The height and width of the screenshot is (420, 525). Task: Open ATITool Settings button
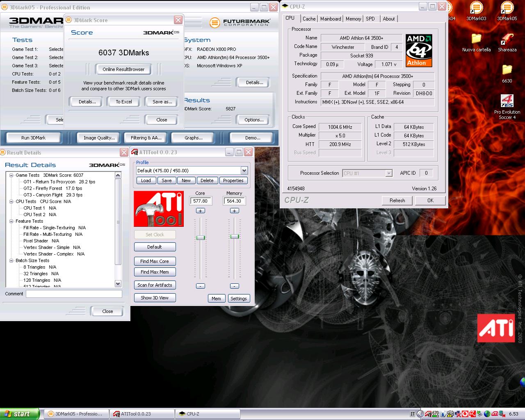(x=238, y=299)
